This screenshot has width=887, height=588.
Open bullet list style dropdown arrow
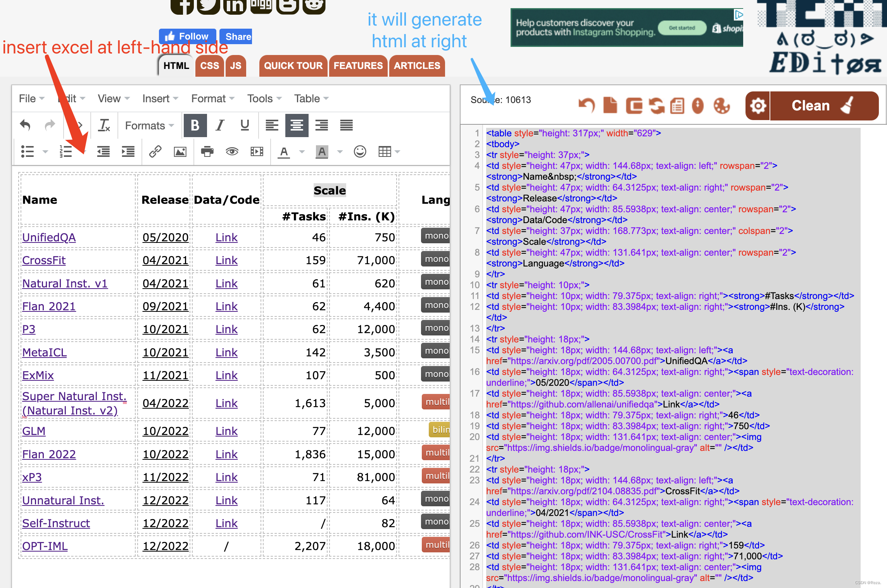click(x=45, y=151)
